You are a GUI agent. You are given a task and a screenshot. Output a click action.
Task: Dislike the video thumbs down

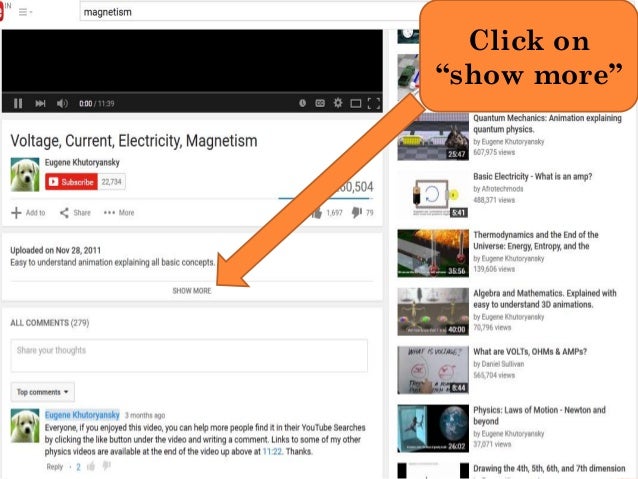[363, 212]
